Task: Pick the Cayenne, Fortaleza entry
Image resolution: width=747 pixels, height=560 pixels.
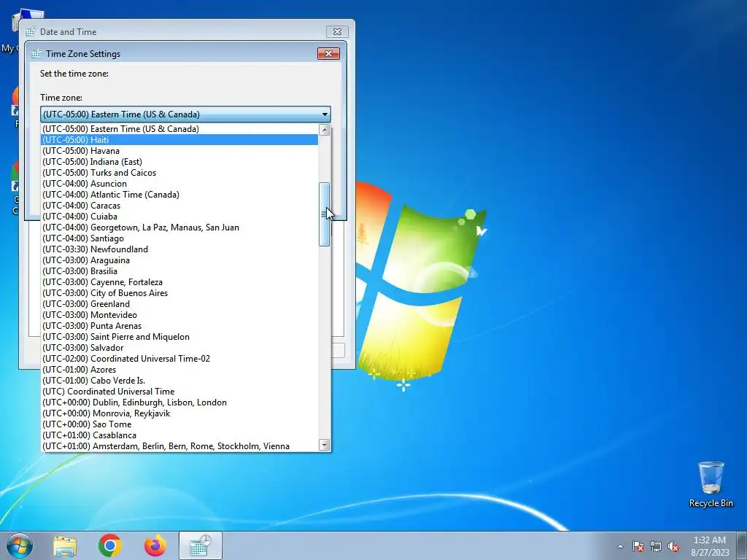Action: pos(179,282)
